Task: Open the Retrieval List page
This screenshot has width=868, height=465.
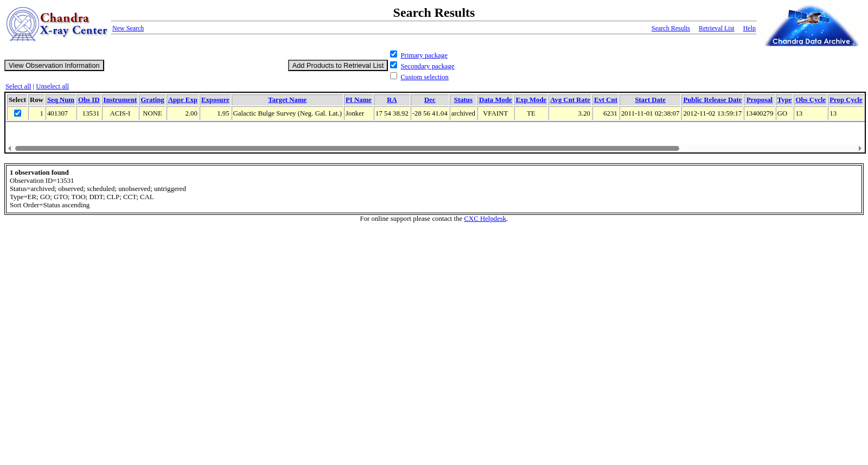Action: [716, 28]
